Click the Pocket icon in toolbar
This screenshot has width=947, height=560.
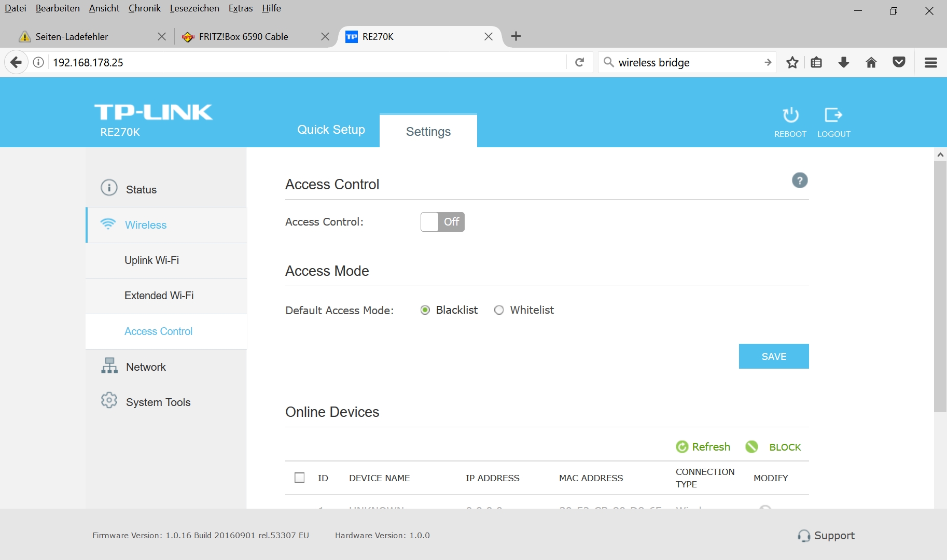(899, 63)
